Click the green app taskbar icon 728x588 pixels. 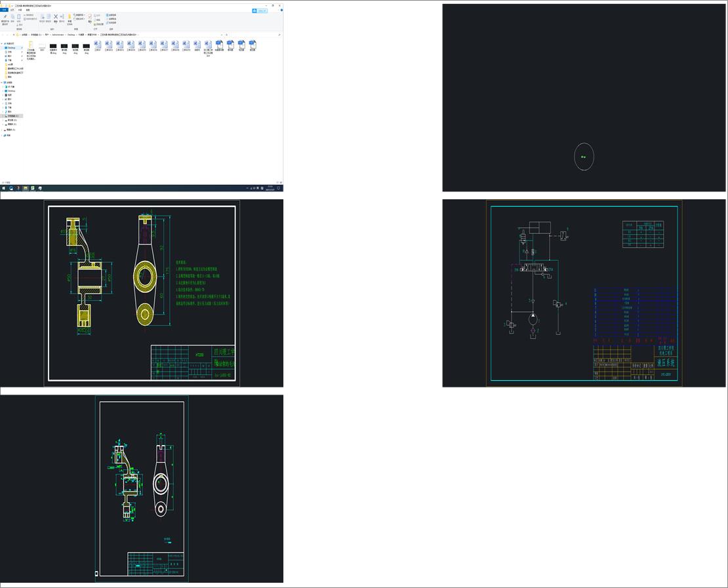point(33,188)
